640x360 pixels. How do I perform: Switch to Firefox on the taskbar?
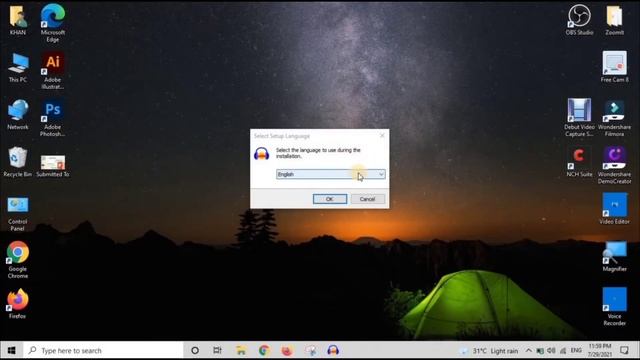pyautogui.click(x=287, y=351)
